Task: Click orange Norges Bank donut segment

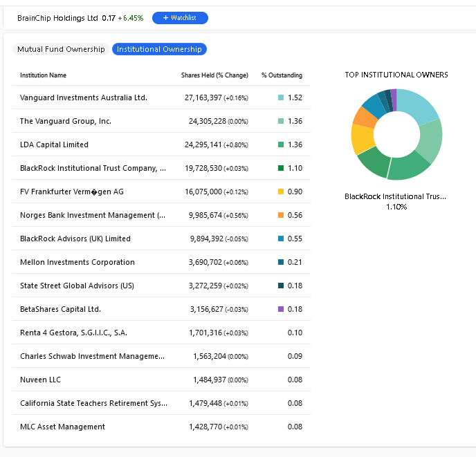Action: [x=365, y=118]
